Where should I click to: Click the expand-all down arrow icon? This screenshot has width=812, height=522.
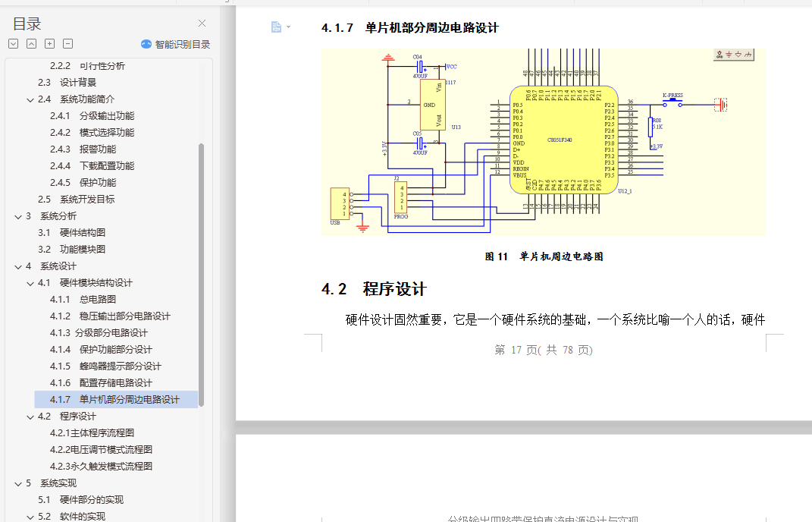tap(14, 44)
